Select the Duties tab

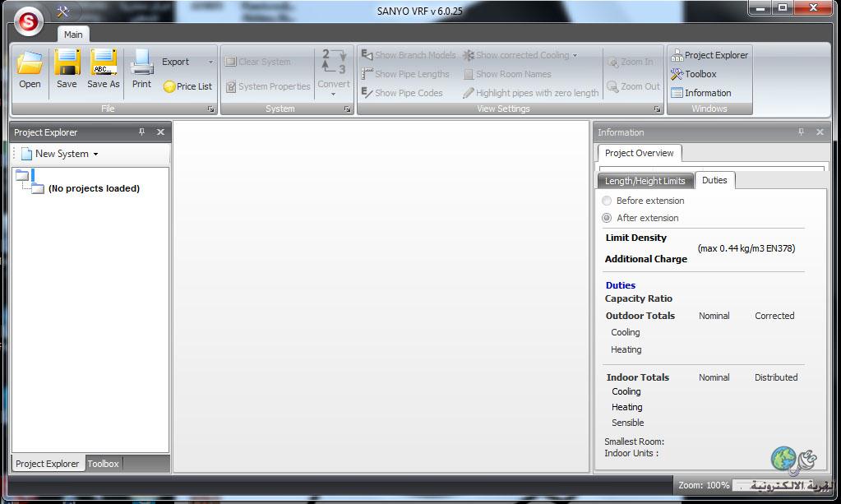(714, 180)
